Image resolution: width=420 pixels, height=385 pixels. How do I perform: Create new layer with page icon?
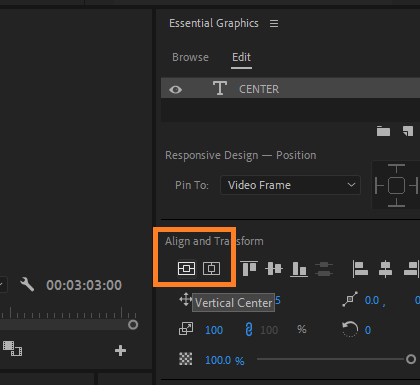(x=408, y=131)
